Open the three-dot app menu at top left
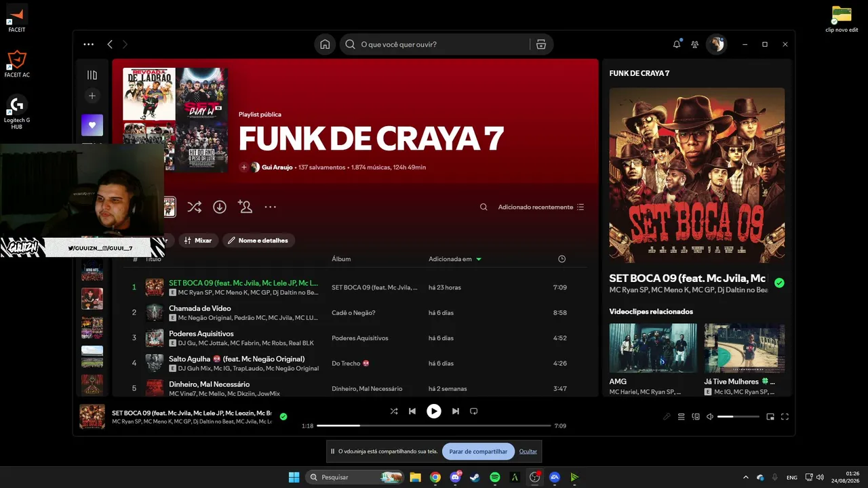Viewport: 868px width, 488px height. coord(89,44)
